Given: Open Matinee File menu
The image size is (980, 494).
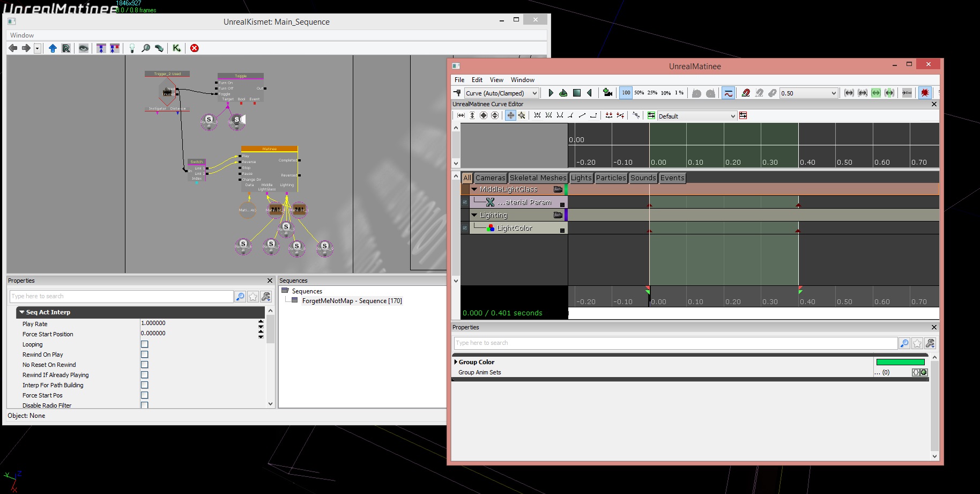Looking at the screenshot, I should point(459,80).
